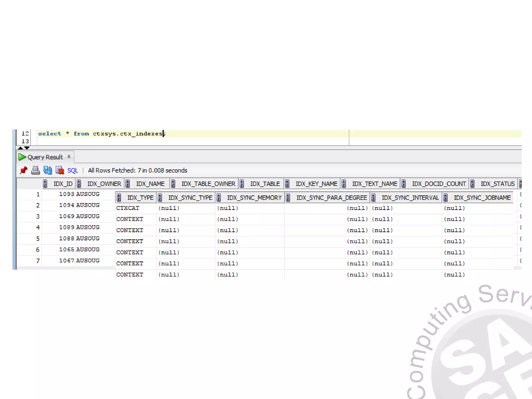Click the print results icon
The width and height of the screenshot is (532, 399).
coord(35,170)
